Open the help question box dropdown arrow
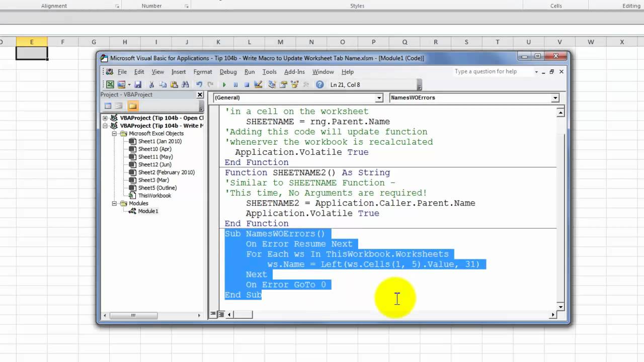Screen dimensions: 644x362 click(536, 72)
